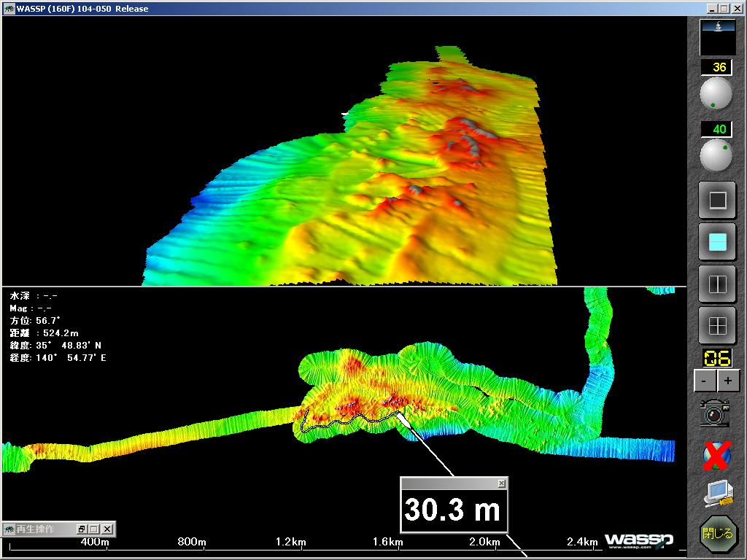Select the four-pane grid layout button

coord(718,326)
